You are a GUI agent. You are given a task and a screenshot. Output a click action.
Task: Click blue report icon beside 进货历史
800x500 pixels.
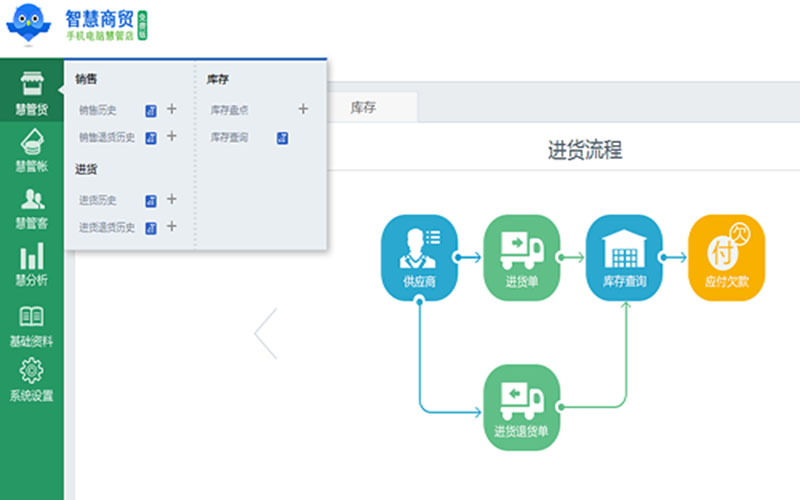click(151, 201)
